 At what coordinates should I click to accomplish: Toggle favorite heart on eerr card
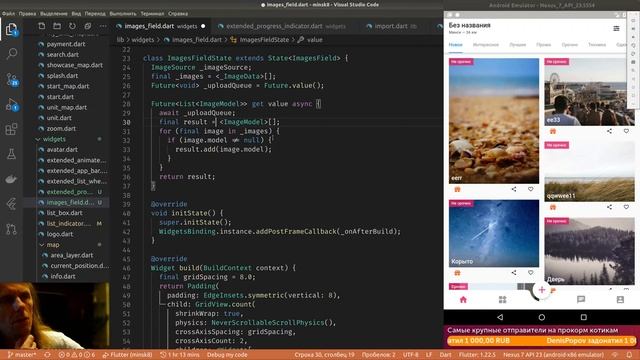[x=531, y=189]
